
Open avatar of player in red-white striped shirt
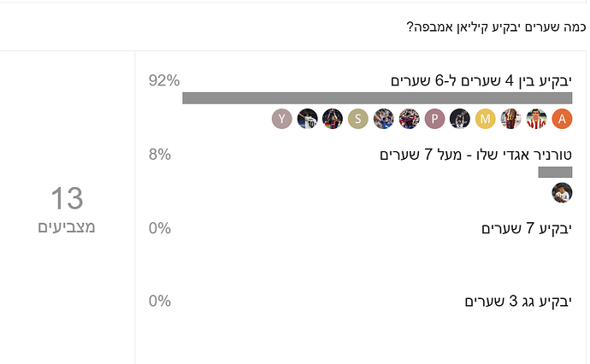point(536,119)
